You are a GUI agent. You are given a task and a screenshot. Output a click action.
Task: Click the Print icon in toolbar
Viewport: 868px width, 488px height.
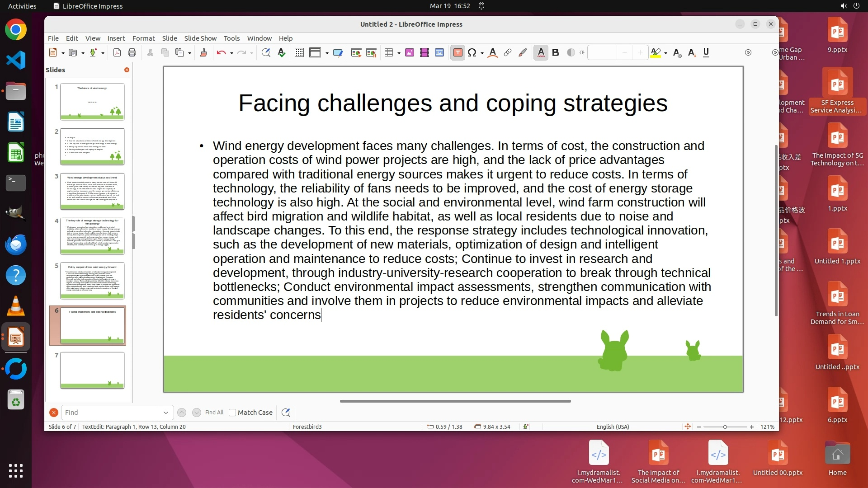coord(132,53)
